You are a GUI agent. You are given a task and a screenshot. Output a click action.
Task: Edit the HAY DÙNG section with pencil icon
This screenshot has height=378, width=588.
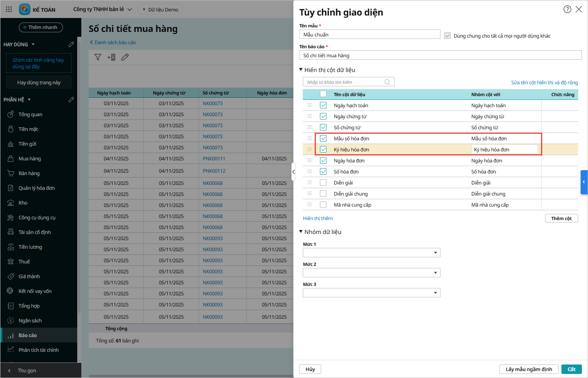coord(71,44)
